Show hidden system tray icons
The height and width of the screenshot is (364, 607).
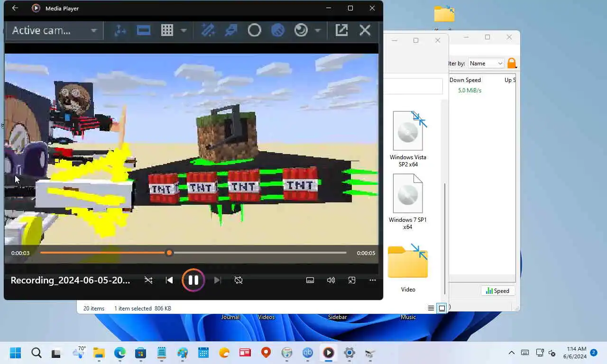[x=511, y=353]
